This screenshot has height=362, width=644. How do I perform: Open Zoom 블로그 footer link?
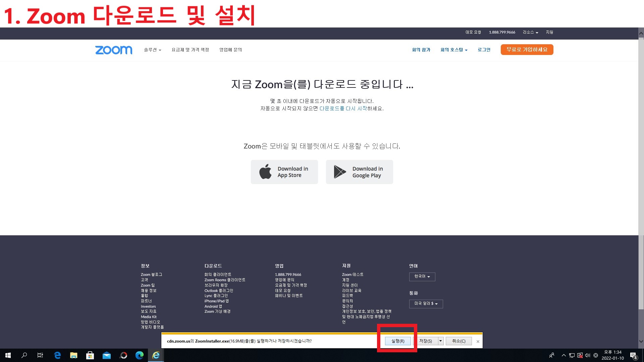pos(151,275)
